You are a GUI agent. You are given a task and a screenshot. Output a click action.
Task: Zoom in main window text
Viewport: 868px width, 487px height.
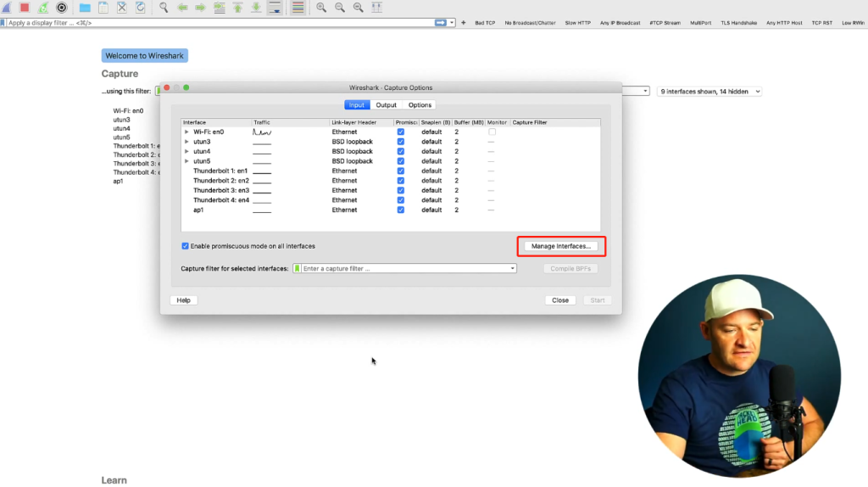(321, 7)
